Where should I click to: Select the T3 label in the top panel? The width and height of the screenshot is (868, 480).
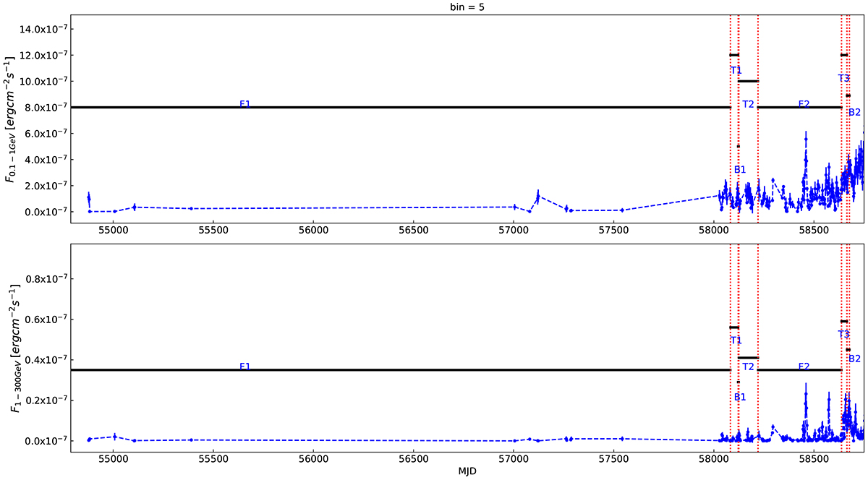tap(843, 78)
